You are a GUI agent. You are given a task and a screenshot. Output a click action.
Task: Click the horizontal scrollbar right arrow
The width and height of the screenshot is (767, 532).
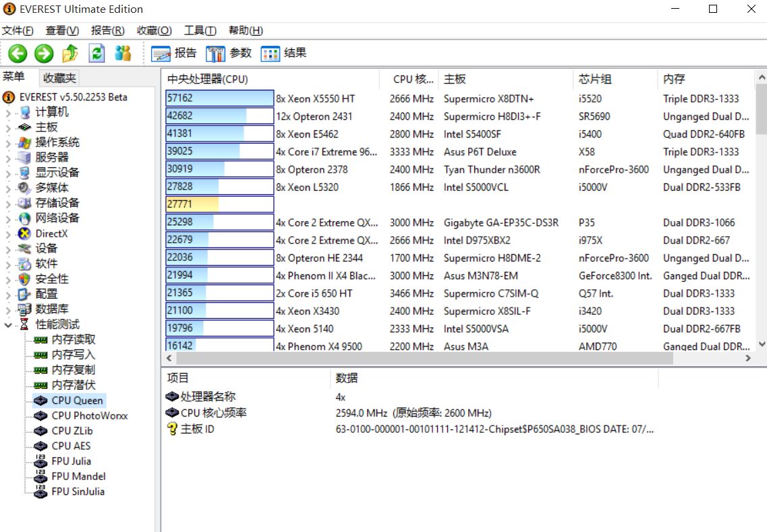pyautogui.click(x=748, y=359)
